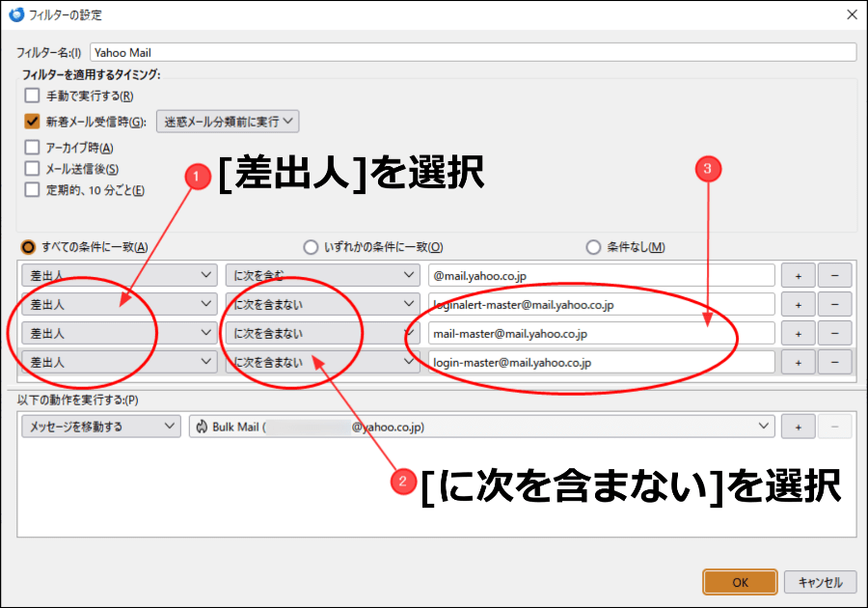Enable the 手動で実行する checkbox
The width and height of the screenshot is (868, 608).
[x=32, y=96]
